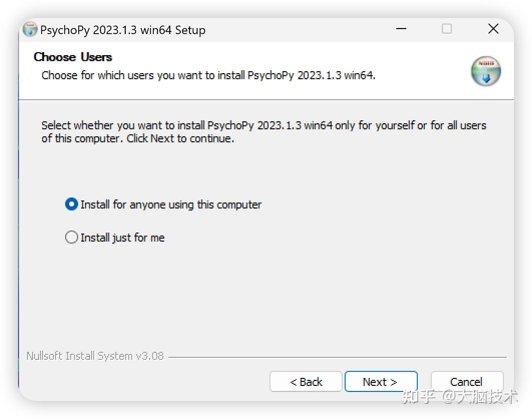Close the PsychoPy Setup window
Viewport: 532px width, 419px height.
[x=493, y=29]
